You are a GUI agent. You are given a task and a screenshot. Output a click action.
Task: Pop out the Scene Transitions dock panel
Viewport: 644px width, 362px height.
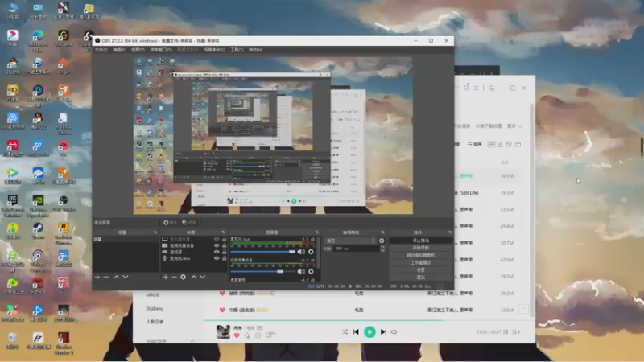[382, 232]
